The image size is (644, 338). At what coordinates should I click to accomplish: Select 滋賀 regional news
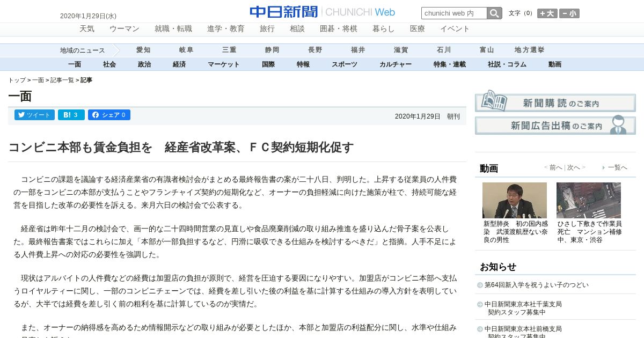(x=401, y=50)
